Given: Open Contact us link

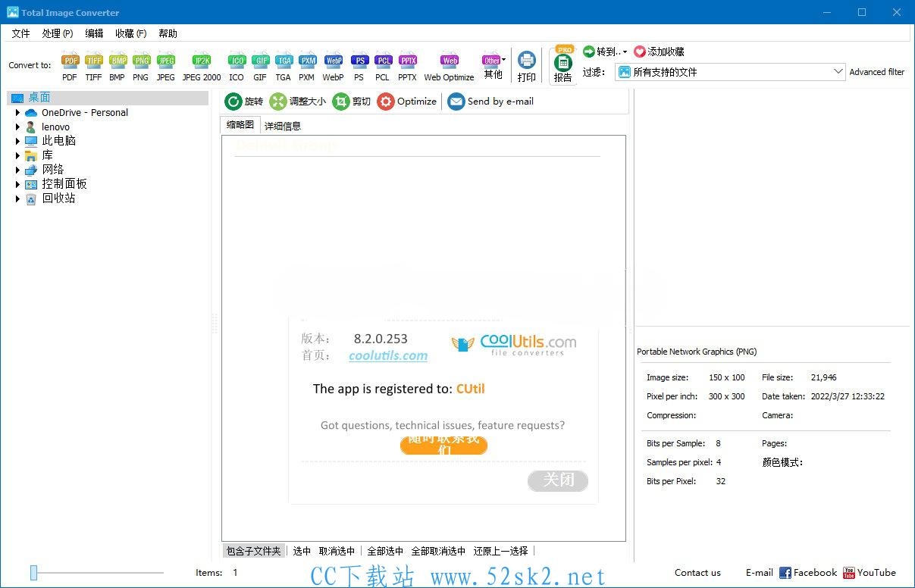Looking at the screenshot, I should click(x=697, y=573).
